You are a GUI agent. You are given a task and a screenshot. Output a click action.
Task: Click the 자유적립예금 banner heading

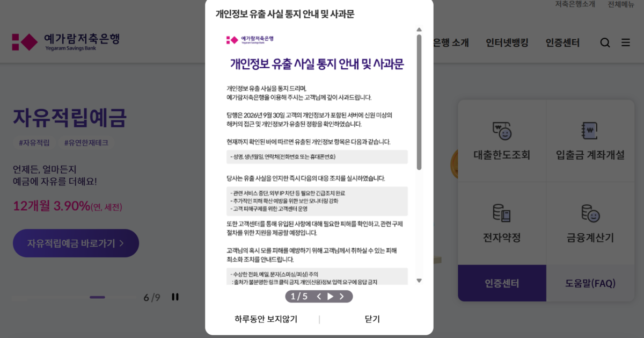tap(70, 117)
